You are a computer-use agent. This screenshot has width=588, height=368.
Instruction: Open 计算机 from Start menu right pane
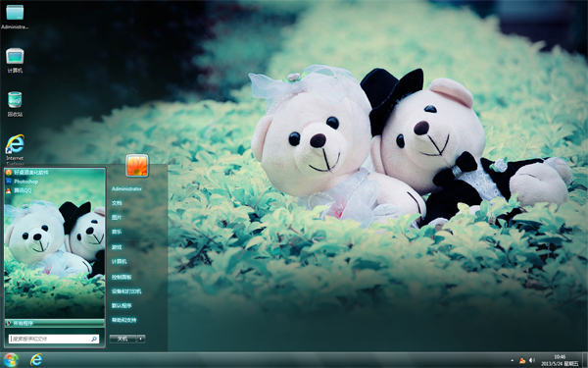click(x=119, y=261)
